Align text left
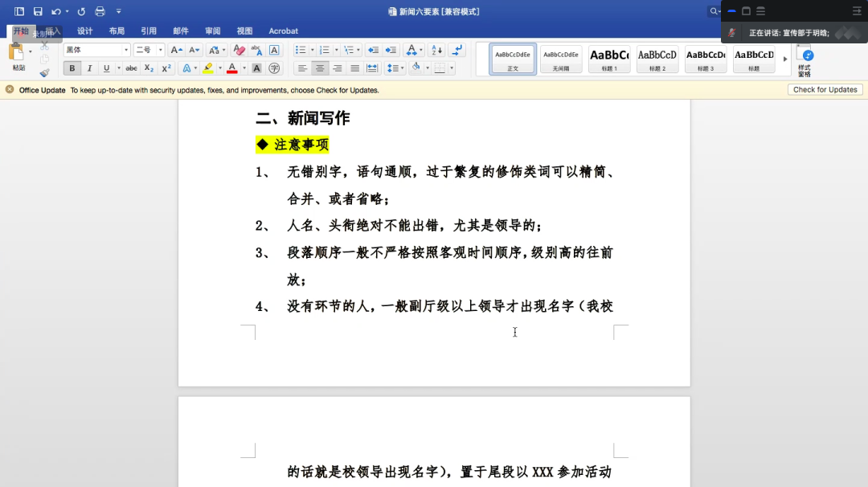This screenshot has width=868, height=487. pos(302,68)
